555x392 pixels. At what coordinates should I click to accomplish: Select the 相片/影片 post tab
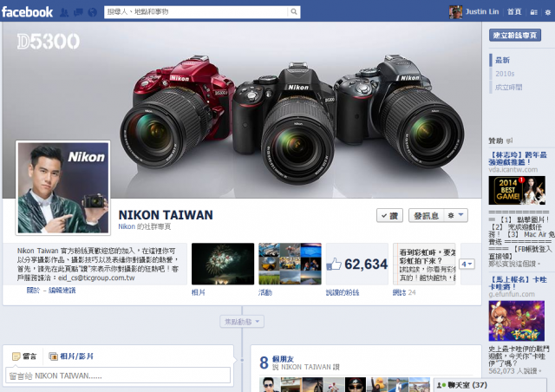click(71, 356)
